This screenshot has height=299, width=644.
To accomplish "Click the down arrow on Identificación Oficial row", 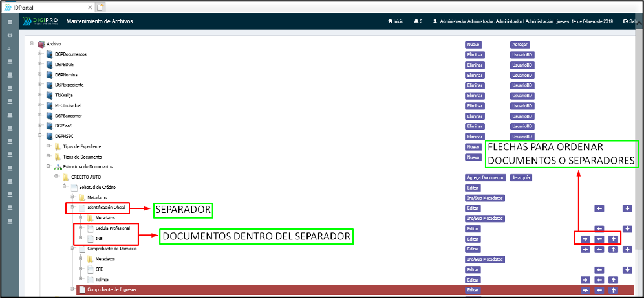I will [627, 208].
